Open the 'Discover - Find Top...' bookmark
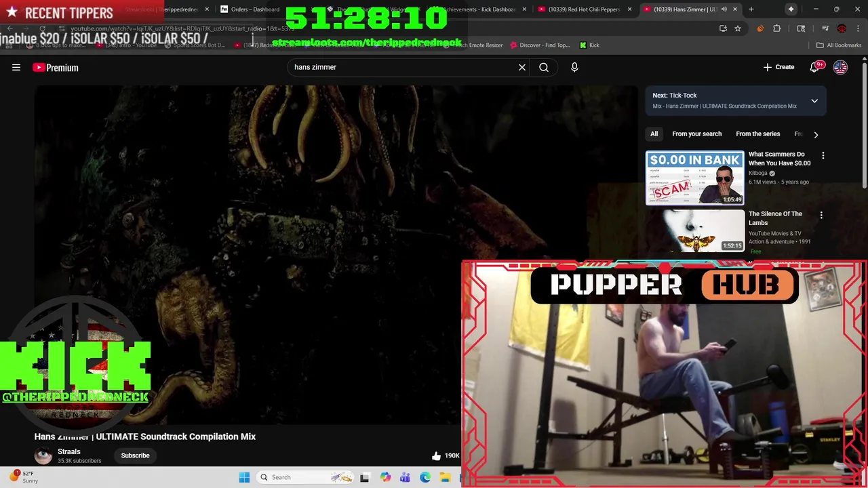The height and width of the screenshot is (488, 868). pyautogui.click(x=540, y=45)
